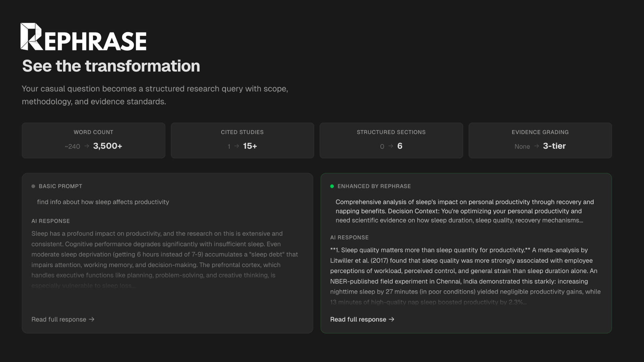Viewport: 644px width, 362px height.
Task: Click the arrow icon in Word Count card
Action: pos(86,146)
